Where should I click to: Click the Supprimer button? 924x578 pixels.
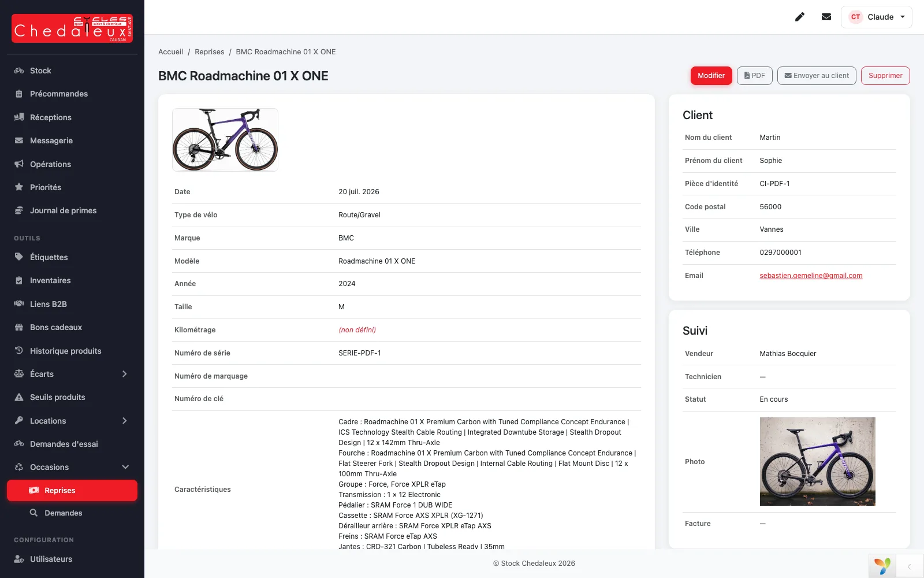point(885,76)
